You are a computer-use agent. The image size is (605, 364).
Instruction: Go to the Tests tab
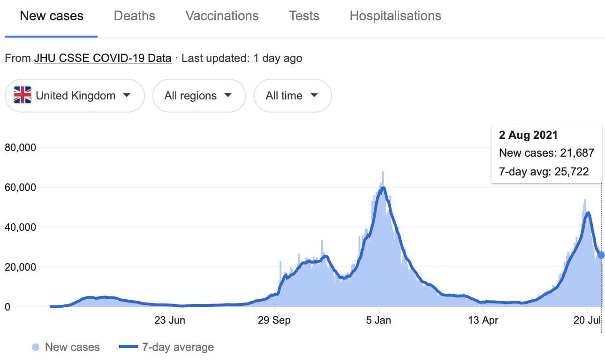[304, 16]
